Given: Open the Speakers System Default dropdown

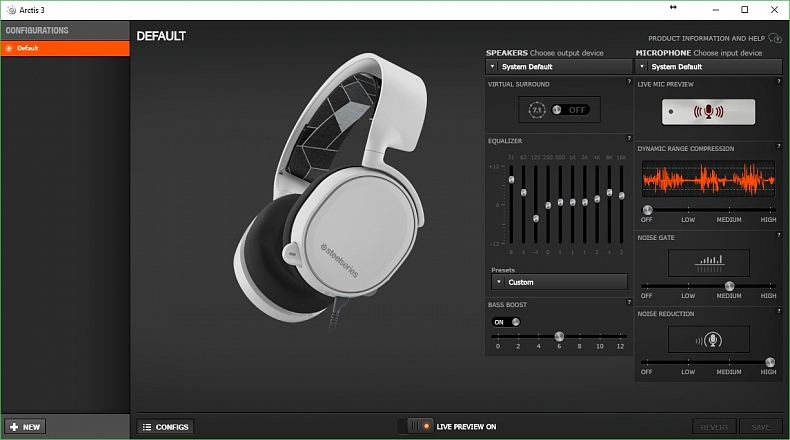Looking at the screenshot, I should click(559, 67).
